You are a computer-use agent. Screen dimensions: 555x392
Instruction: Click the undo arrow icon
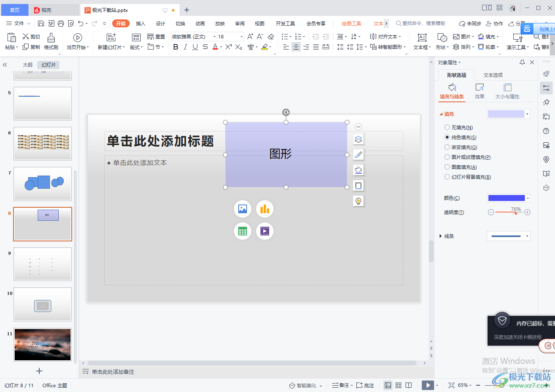(x=81, y=23)
